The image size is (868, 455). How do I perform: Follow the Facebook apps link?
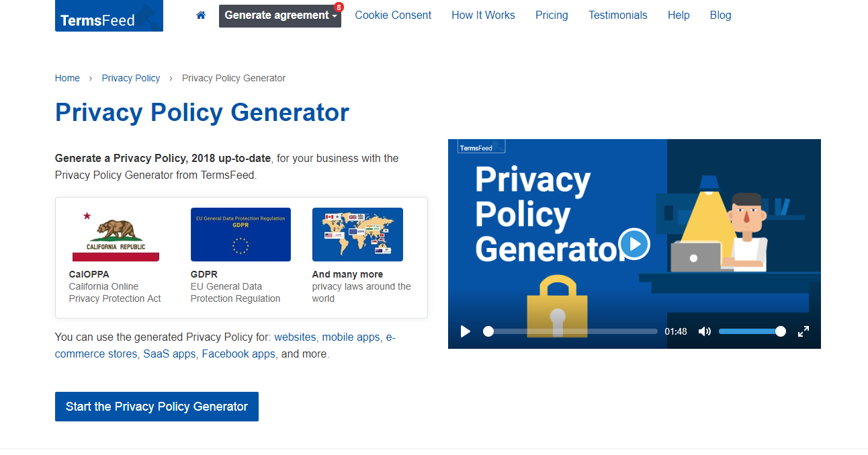pos(238,354)
